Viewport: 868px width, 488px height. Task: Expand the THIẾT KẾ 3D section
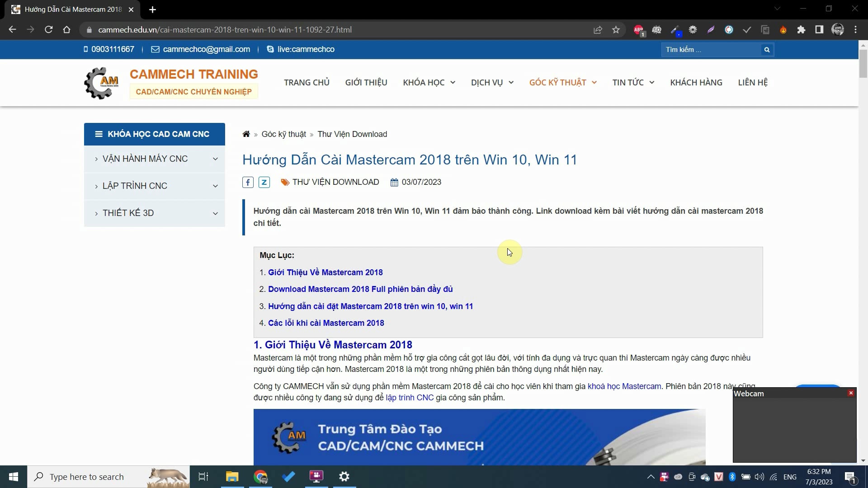pos(215,213)
